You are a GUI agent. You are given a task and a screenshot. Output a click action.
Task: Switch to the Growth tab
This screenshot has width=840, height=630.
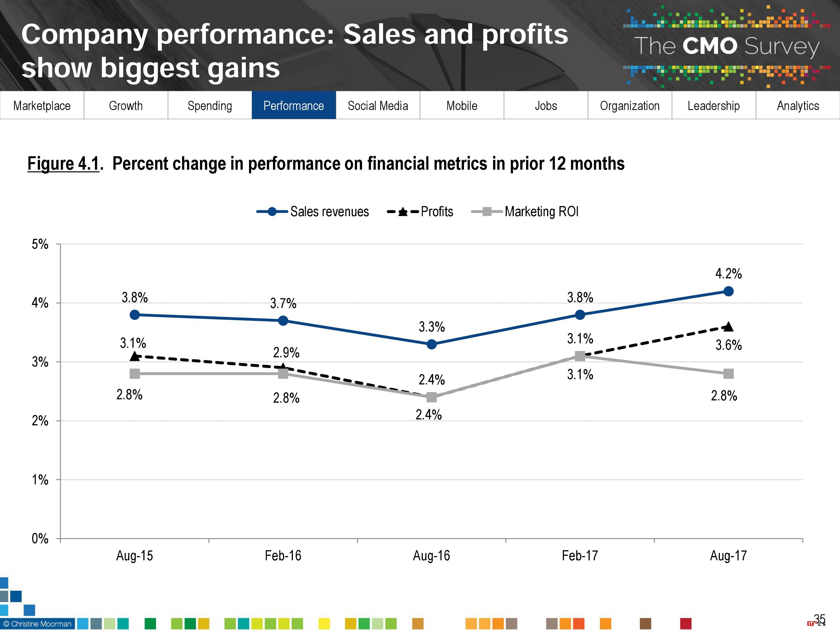(x=126, y=106)
